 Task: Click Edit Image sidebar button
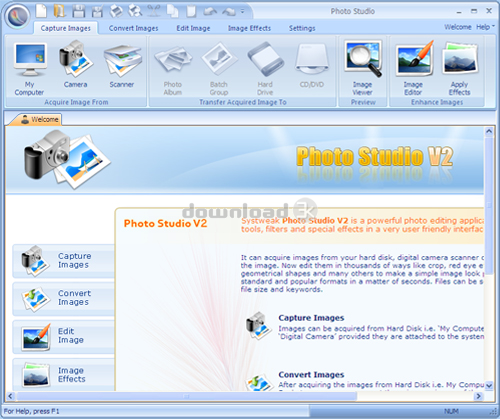[x=63, y=336]
